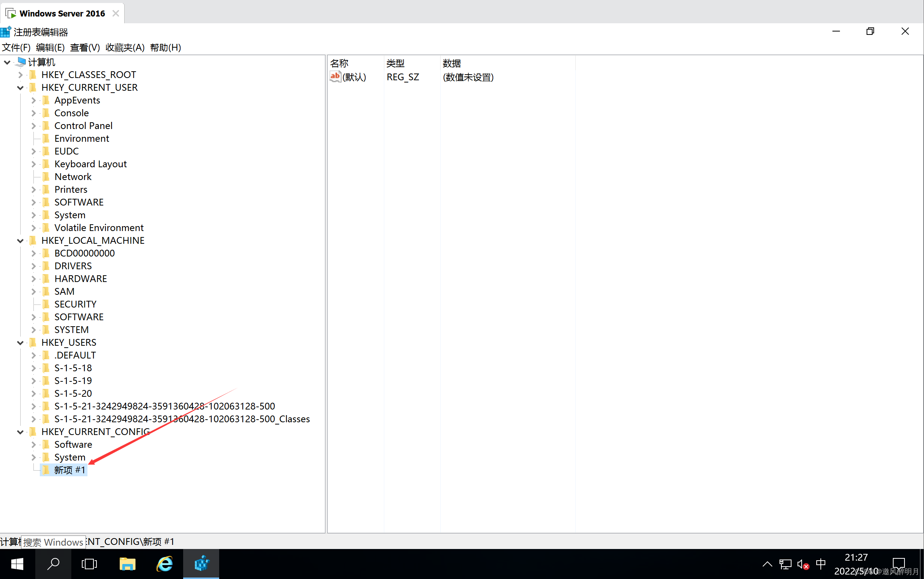The image size is (924, 579).
Task: Collapse the HKEY_CURRENT_USER chevron
Action: click(x=20, y=88)
